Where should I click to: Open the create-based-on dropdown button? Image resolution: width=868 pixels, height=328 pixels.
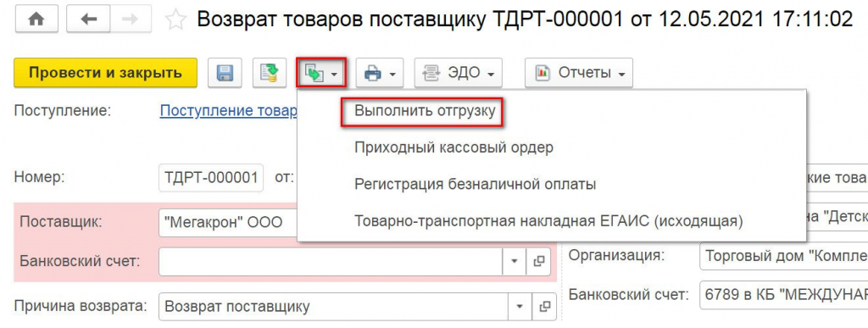(321, 72)
